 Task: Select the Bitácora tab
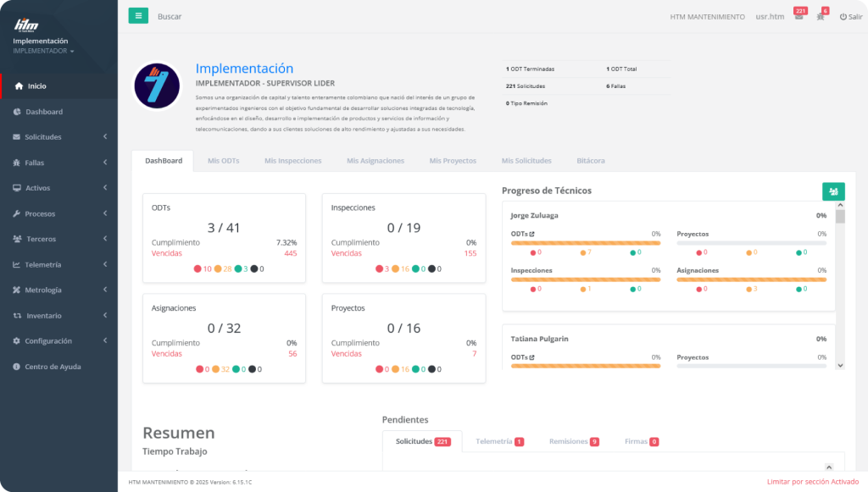[x=591, y=161]
